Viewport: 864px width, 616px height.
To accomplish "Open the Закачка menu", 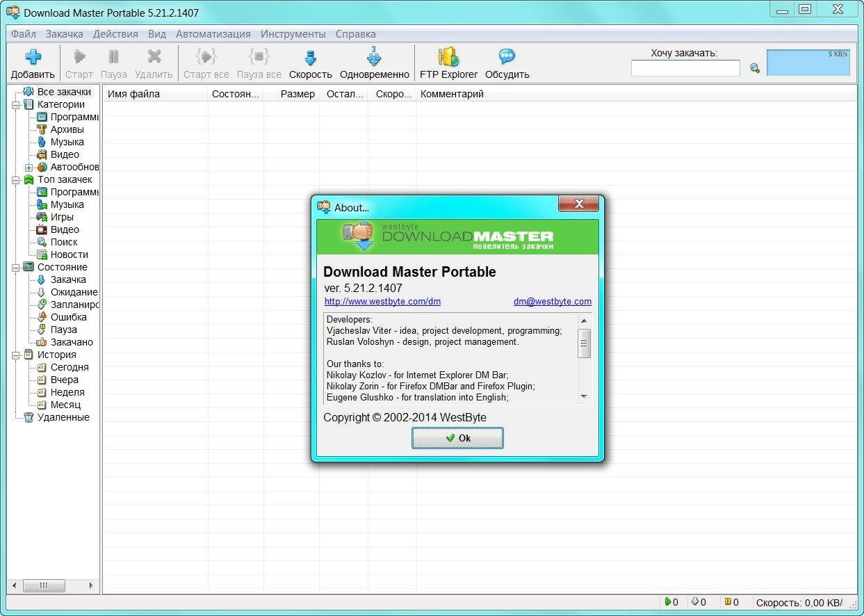I will click(65, 33).
